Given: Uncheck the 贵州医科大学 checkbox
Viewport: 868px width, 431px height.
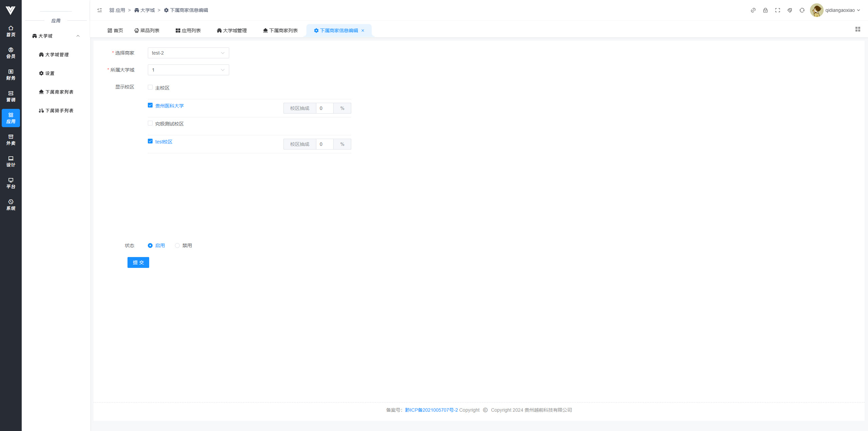Looking at the screenshot, I should click(150, 105).
